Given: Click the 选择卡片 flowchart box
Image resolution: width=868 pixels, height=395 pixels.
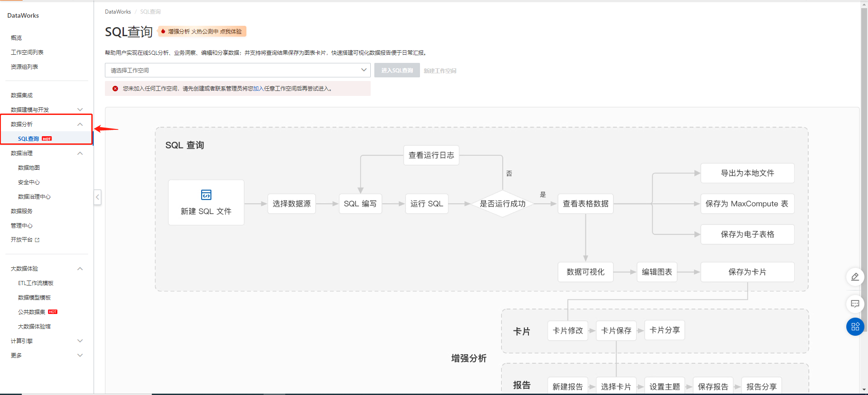Looking at the screenshot, I should (x=616, y=386).
